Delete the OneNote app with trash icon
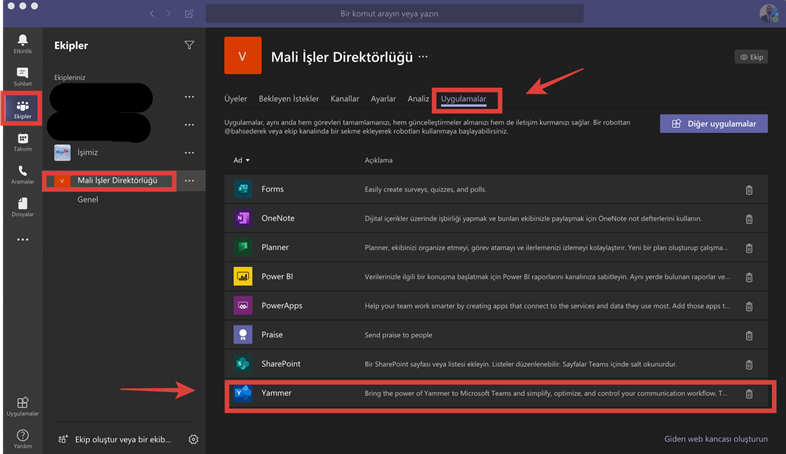 [x=749, y=219]
